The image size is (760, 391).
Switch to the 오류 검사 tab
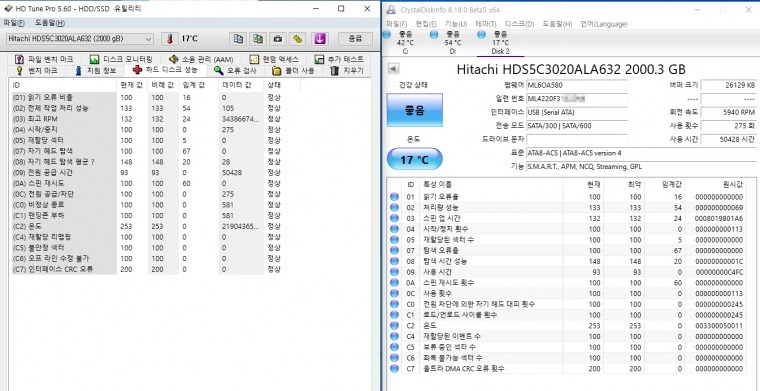coord(235,71)
